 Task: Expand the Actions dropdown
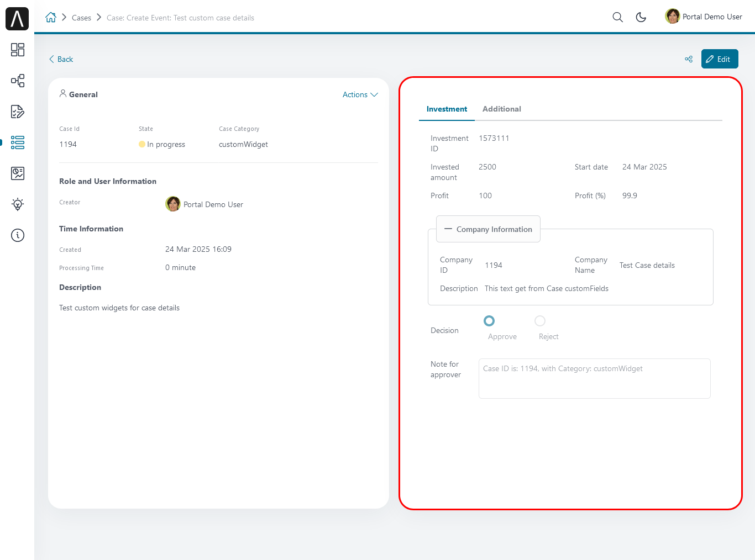(360, 95)
